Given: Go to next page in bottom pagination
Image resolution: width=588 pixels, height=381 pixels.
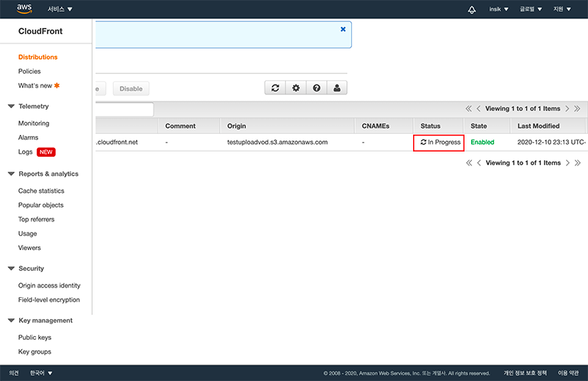Looking at the screenshot, I should (x=567, y=163).
